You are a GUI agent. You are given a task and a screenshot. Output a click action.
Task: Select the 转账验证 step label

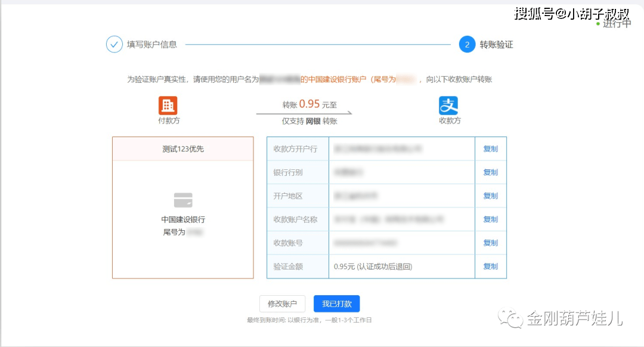pyautogui.click(x=496, y=45)
